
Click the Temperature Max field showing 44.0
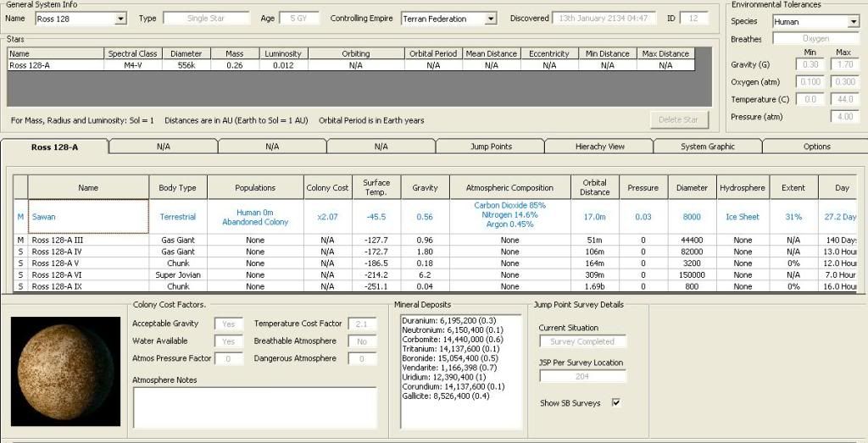pos(845,100)
